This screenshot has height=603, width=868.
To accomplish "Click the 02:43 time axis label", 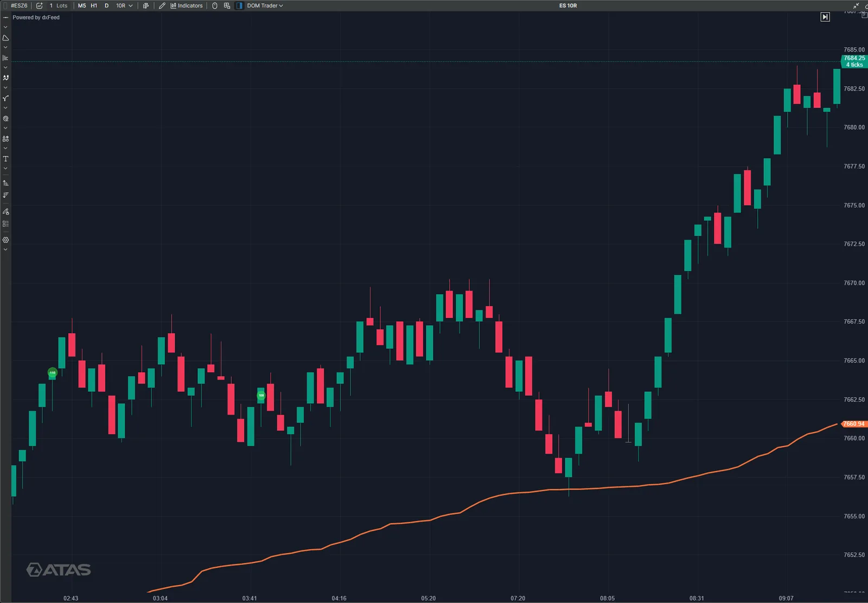I will 71,598.
